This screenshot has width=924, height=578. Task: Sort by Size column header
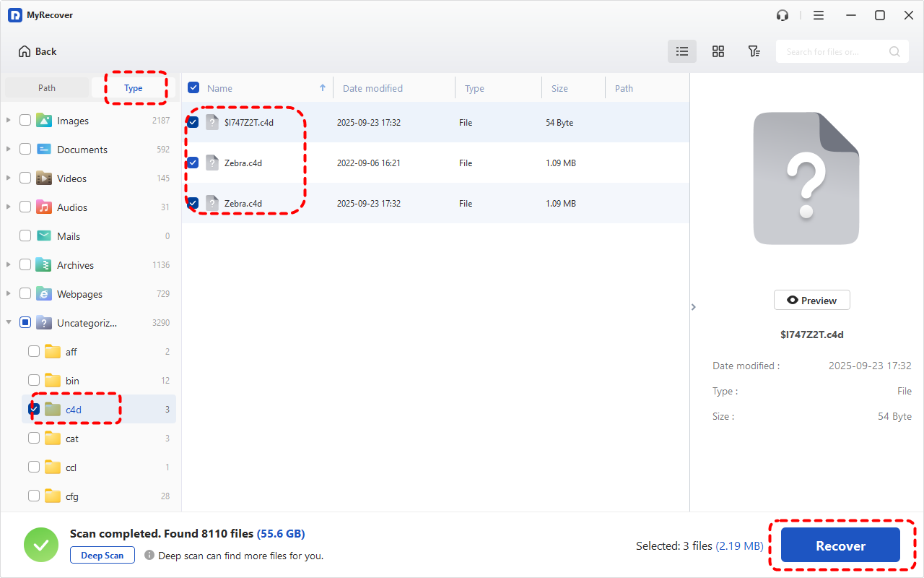pos(559,88)
